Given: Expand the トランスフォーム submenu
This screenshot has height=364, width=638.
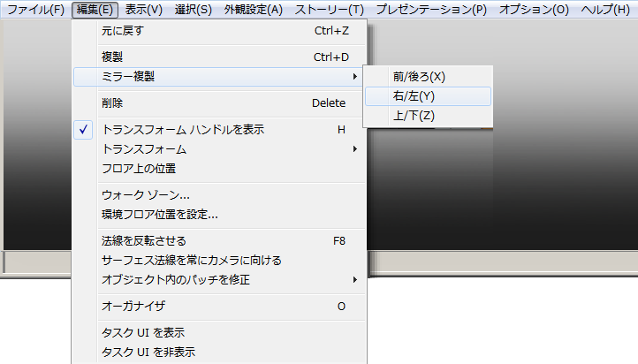Looking at the screenshot, I should coord(220,149).
